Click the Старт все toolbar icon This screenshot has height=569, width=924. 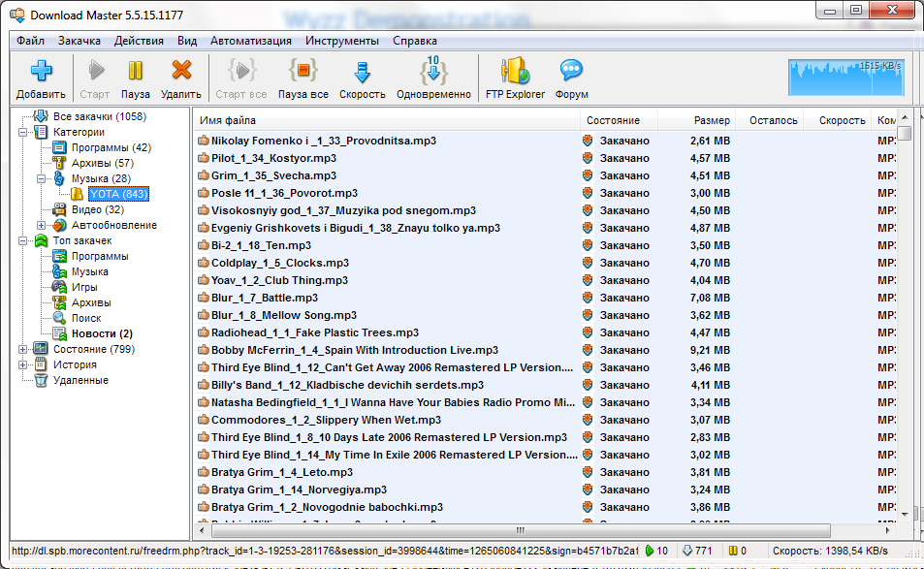(241, 71)
